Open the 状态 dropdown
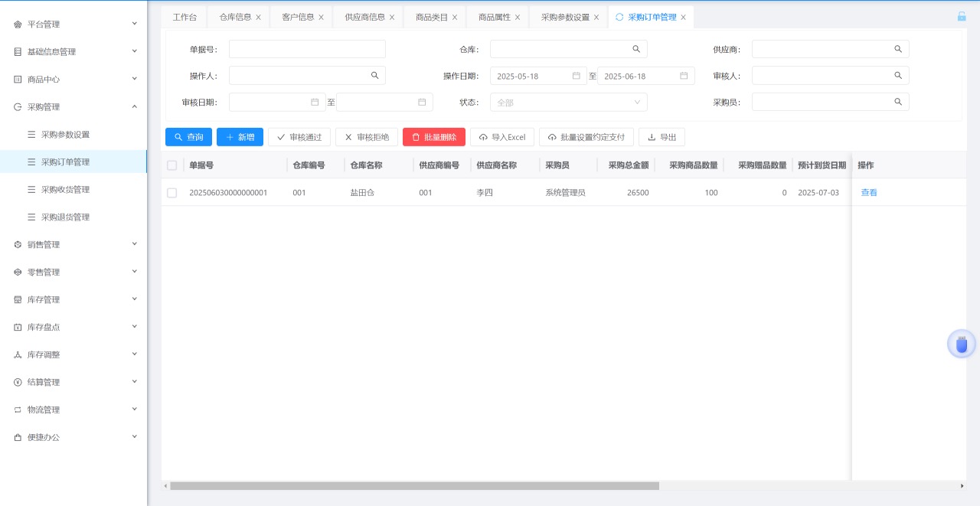This screenshot has width=980, height=506. [x=568, y=103]
